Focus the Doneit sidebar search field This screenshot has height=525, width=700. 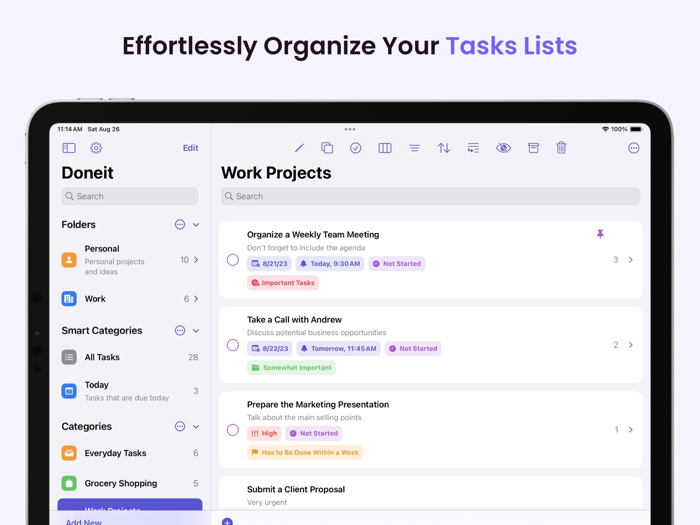tap(130, 196)
